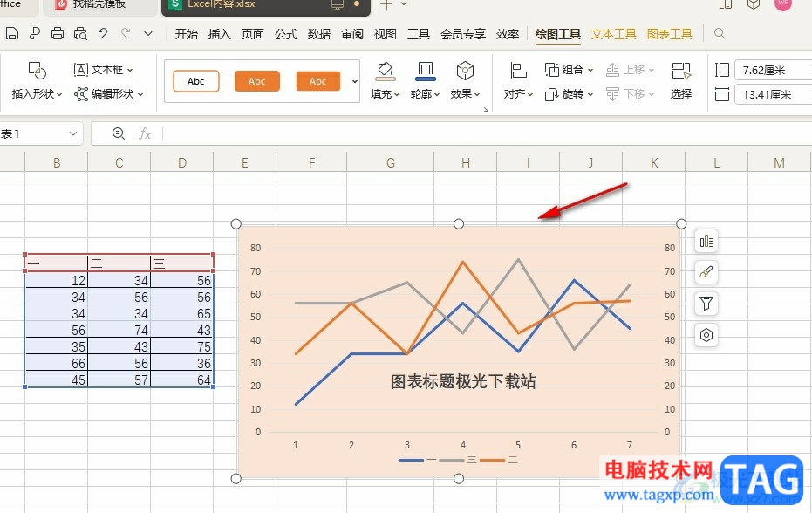
Task: Switch to the 页面 tab
Action: (253, 34)
